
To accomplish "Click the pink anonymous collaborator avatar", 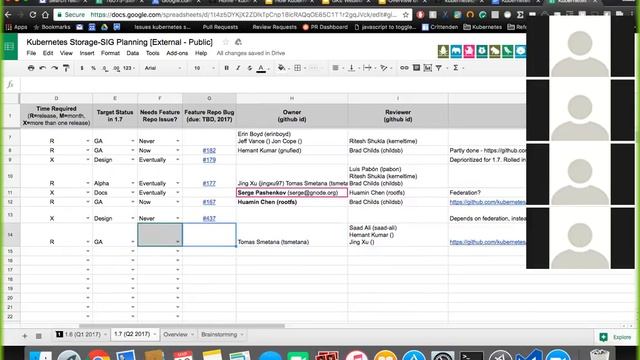I will [x=469, y=51].
